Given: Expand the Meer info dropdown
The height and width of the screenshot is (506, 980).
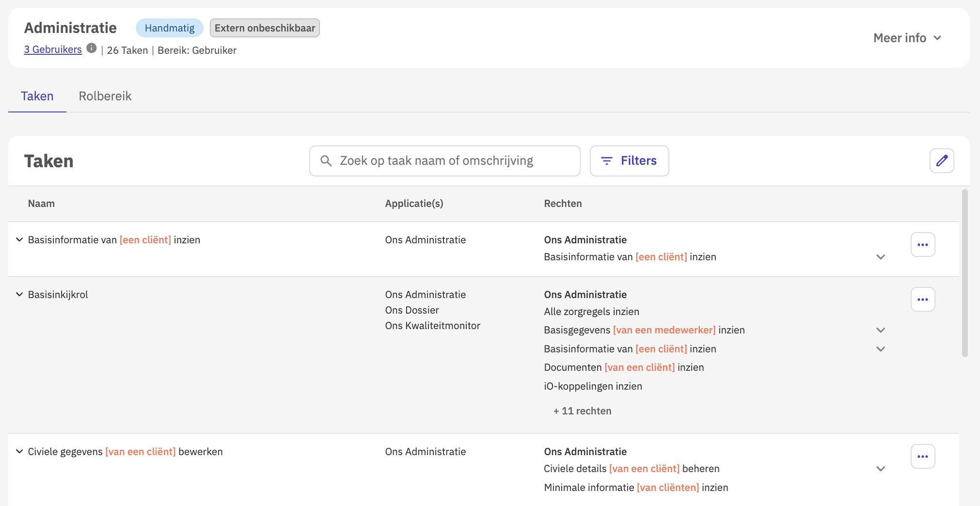Looking at the screenshot, I should [x=907, y=38].
